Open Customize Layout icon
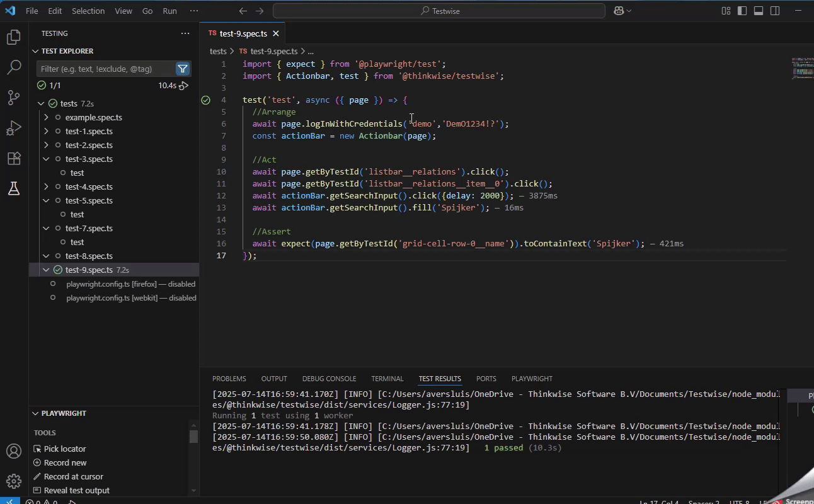814x504 pixels. click(x=726, y=11)
